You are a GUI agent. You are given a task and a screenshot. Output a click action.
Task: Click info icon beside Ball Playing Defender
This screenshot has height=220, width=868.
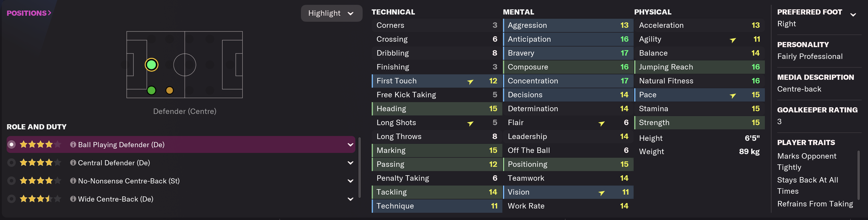[73, 144]
